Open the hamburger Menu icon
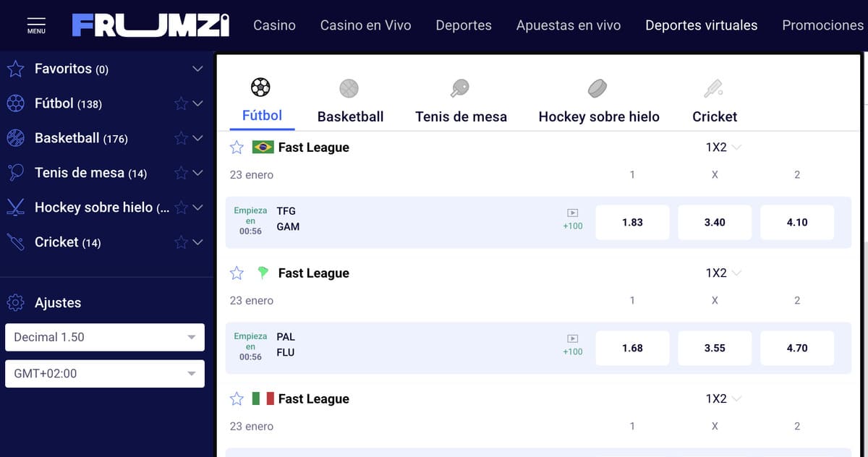Viewport: 868px width, 457px height. (x=35, y=21)
